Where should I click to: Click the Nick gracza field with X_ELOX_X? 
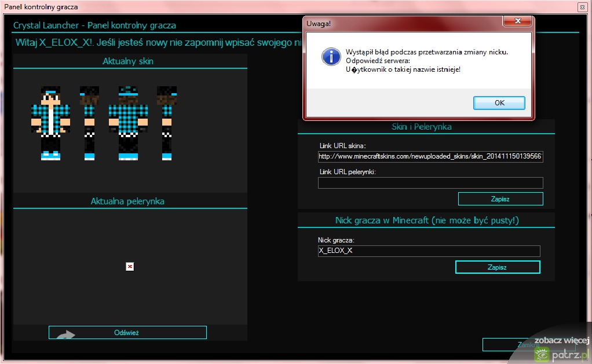(x=429, y=251)
